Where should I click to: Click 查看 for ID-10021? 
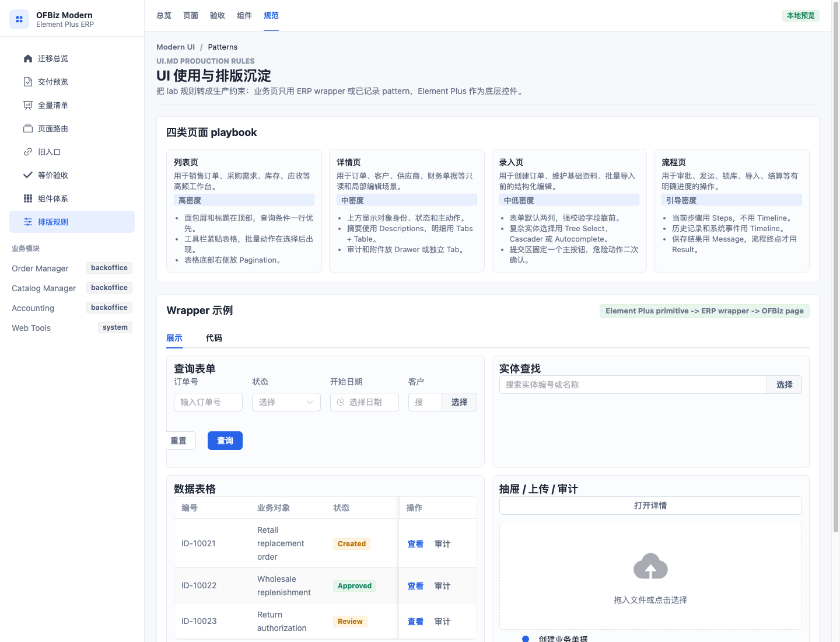415,544
